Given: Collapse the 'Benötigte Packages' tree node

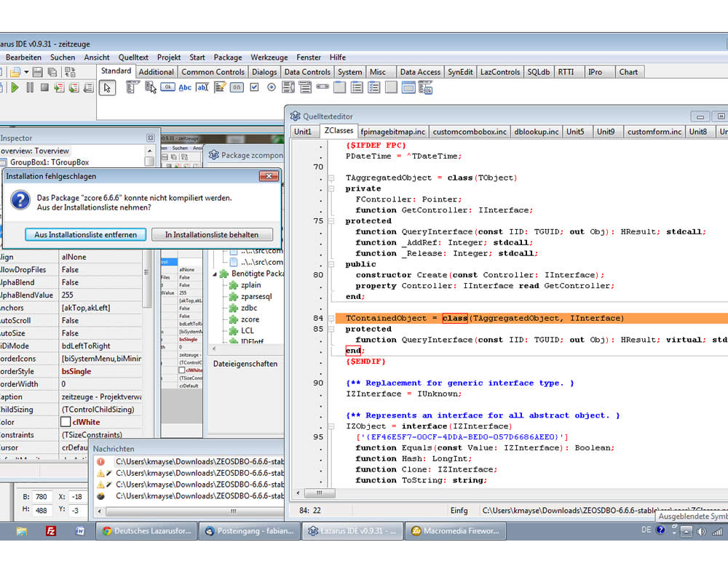Looking at the screenshot, I should coord(216,274).
